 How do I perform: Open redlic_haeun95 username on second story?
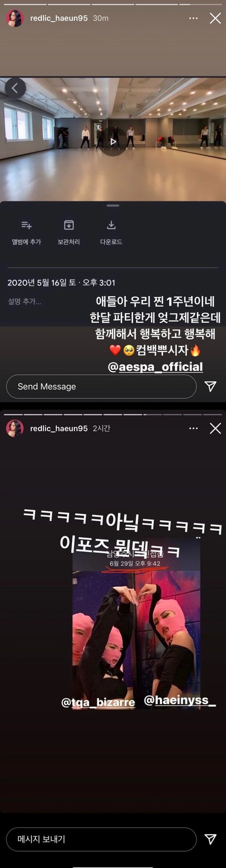coord(59,428)
